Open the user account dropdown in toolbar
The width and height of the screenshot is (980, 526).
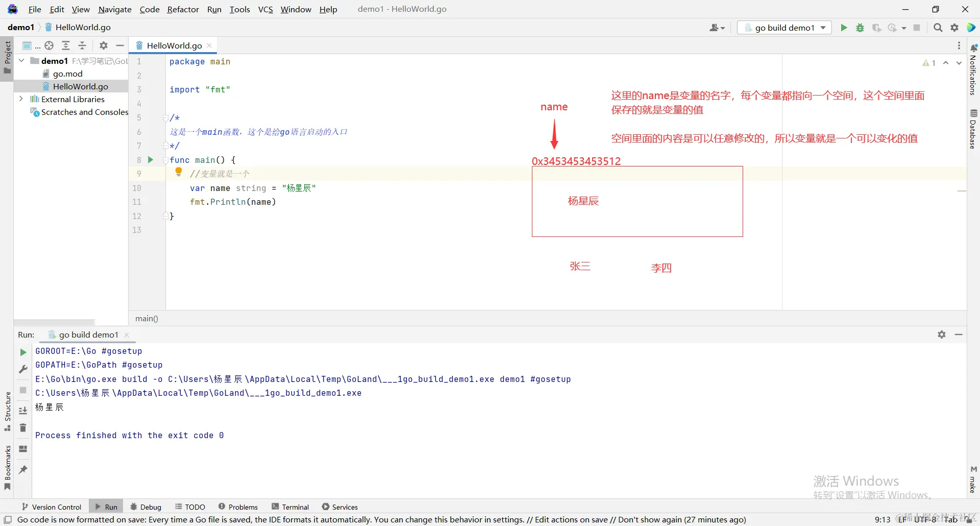[717, 28]
